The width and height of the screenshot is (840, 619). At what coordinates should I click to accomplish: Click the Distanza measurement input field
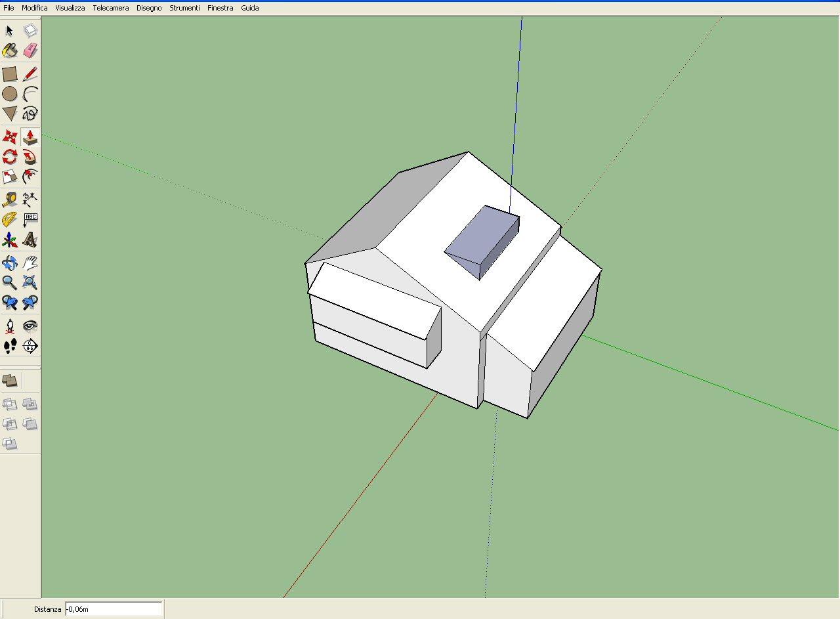coord(114,609)
